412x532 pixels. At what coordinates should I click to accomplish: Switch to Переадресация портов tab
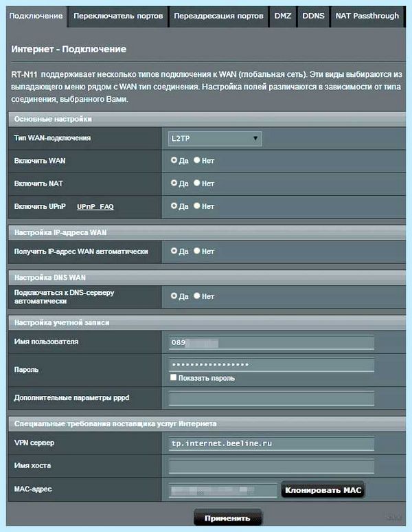[218, 16]
